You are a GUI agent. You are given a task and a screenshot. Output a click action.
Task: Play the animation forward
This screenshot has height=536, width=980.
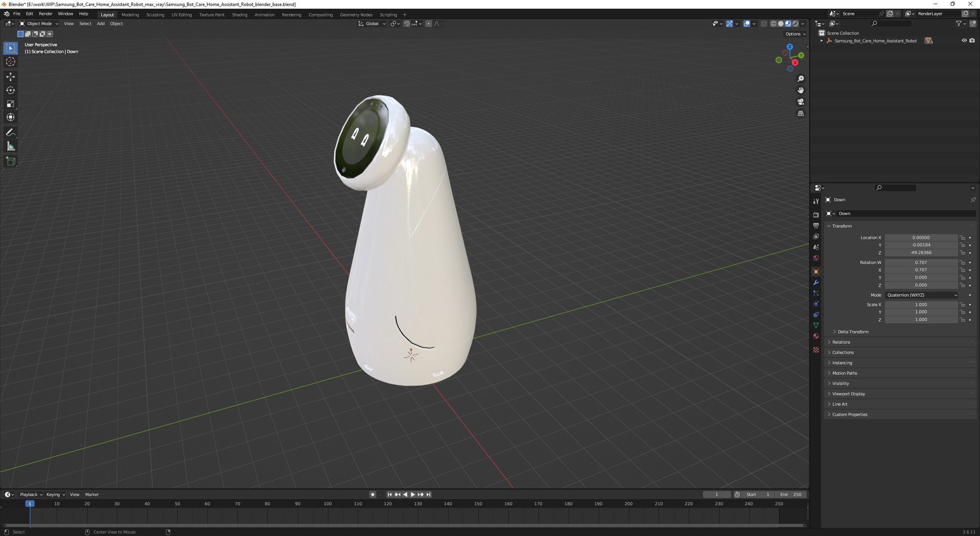coord(413,495)
